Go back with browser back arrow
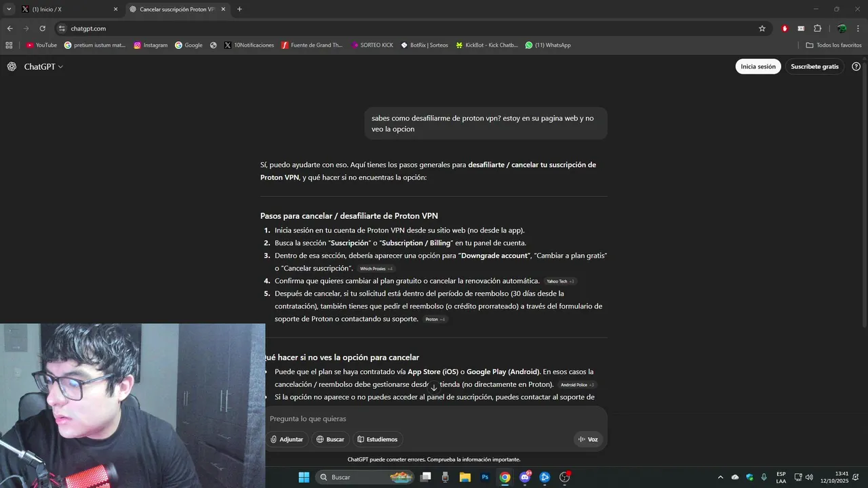 pyautogui.click(x=9, y=28)
